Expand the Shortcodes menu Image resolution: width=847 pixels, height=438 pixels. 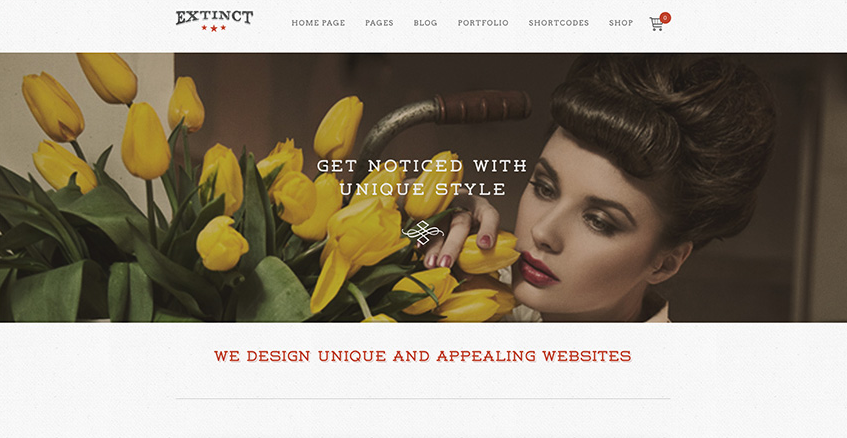pyautogui.click(x=559, y=23)
